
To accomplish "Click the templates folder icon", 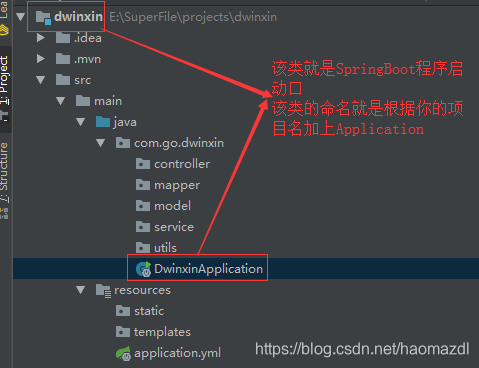I will [x=123, y=332].
